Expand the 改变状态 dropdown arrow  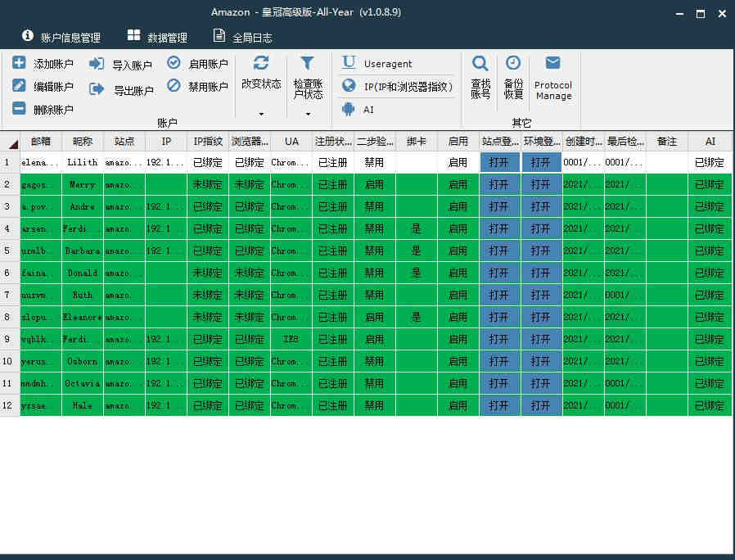[x=261, y=114]
